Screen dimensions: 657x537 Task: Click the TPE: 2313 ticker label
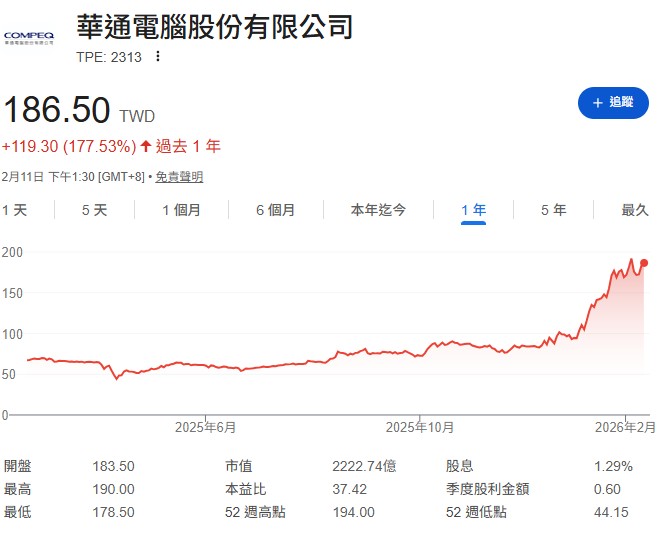(109, 57)
